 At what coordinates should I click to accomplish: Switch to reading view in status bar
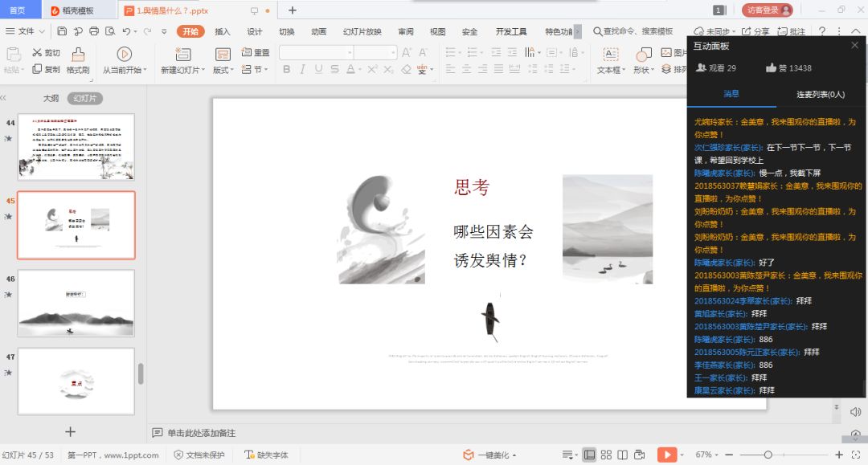(x=624, y=455)
